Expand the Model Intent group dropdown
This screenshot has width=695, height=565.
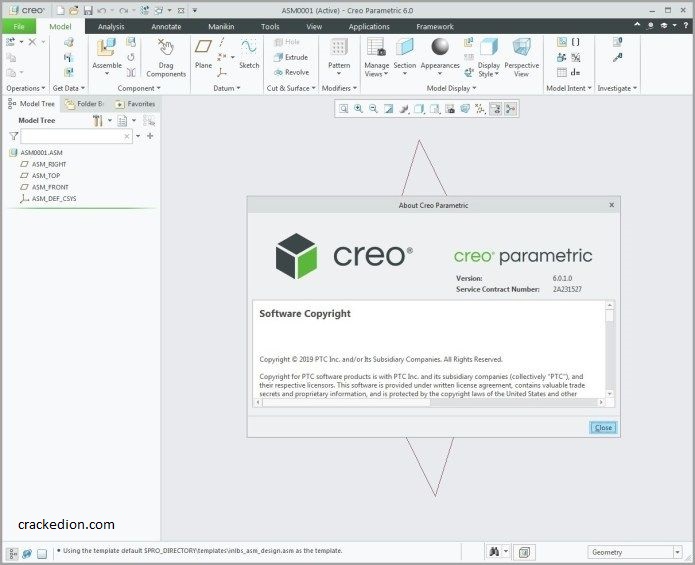[x=569, y=88]
